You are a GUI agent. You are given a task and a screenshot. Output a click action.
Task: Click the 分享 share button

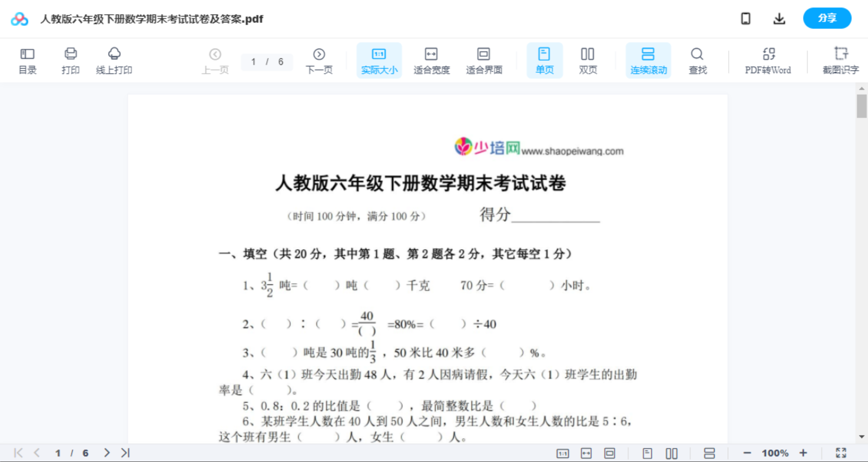827,18
